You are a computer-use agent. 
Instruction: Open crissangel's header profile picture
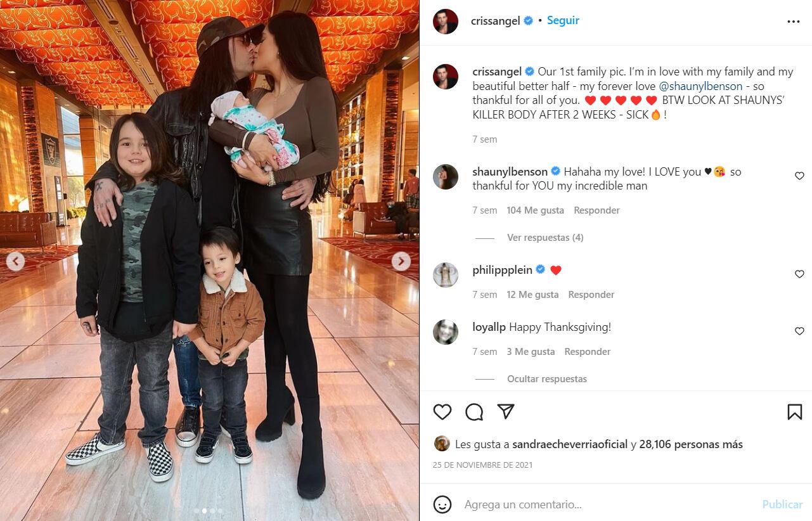446,22
